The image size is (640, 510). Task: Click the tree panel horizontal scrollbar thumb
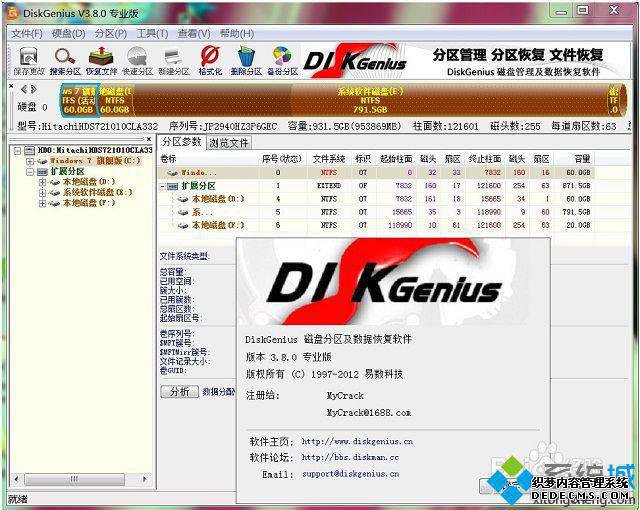74,479
